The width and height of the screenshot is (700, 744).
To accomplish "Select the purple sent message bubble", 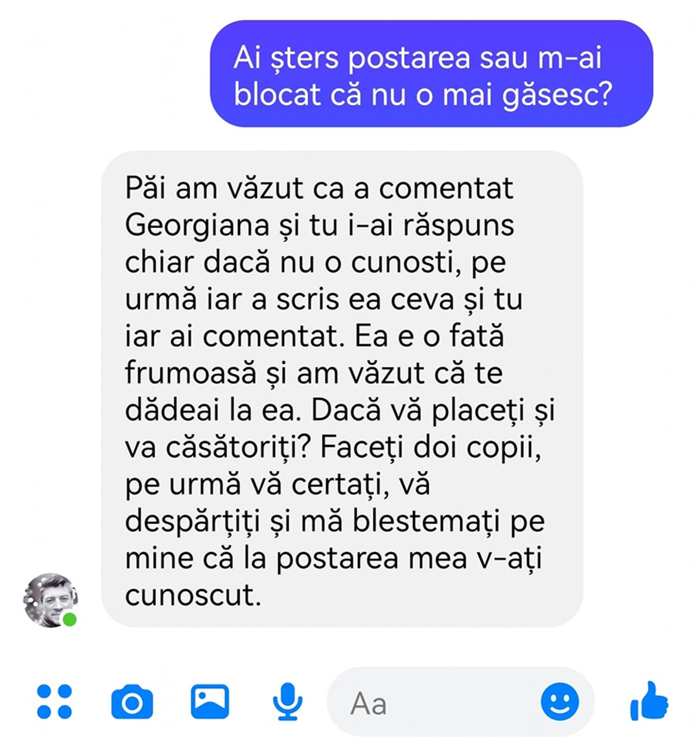I will click(x=431, y=74).
